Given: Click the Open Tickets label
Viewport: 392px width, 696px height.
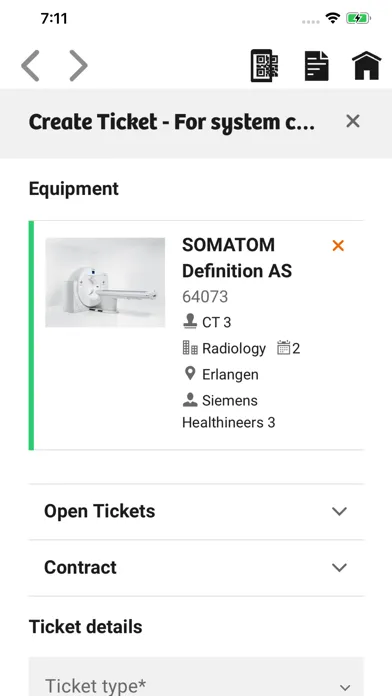Looking at the screenshot, I should coord(100,511).
